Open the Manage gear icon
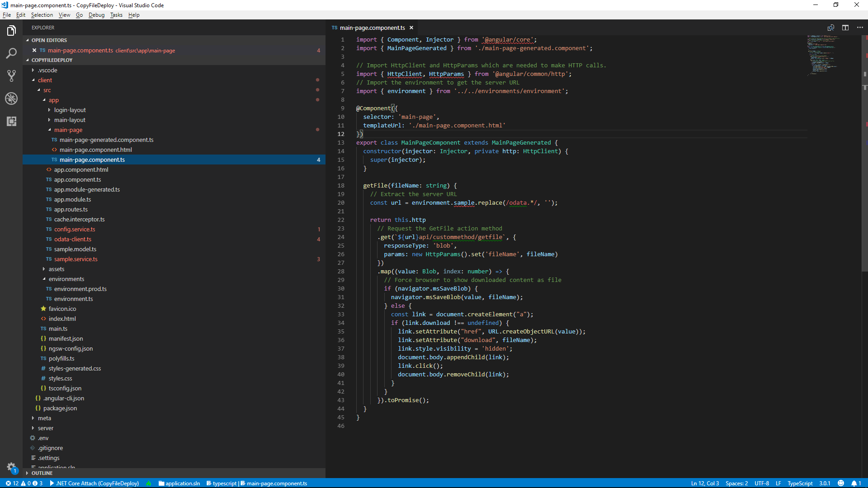The image size is (868, 488). coord(11,467)
